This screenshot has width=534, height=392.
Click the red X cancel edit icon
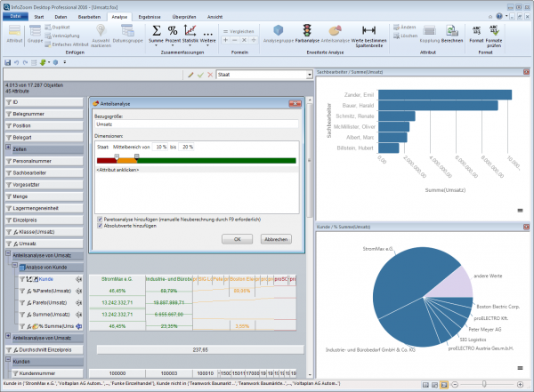coord(210,75)
